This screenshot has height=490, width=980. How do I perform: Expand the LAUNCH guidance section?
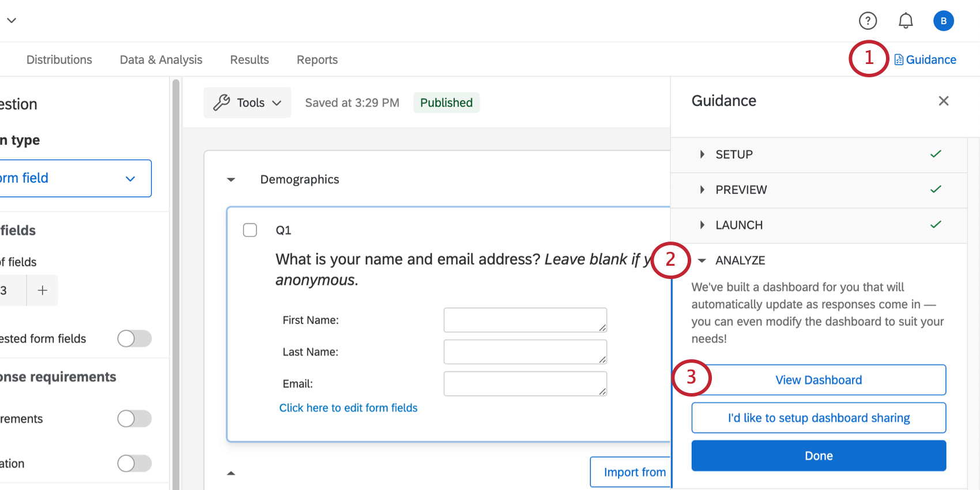[702, 225]
